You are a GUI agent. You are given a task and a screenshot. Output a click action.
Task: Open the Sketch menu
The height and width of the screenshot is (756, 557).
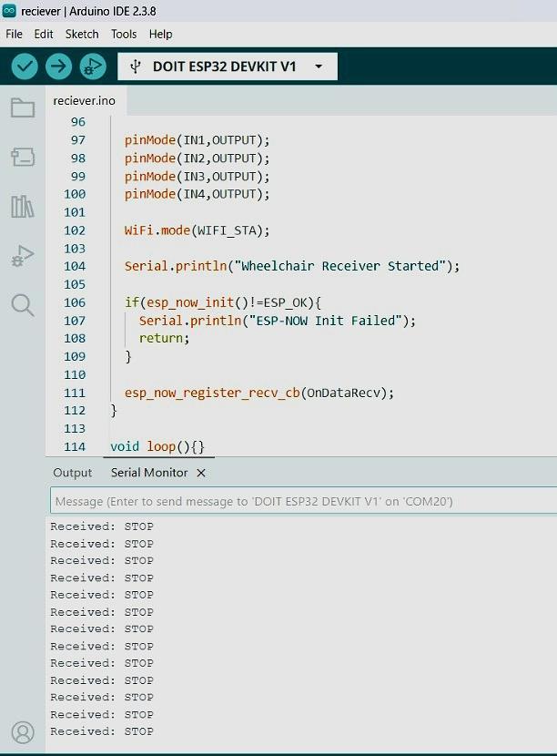click(x=82, y=35)
